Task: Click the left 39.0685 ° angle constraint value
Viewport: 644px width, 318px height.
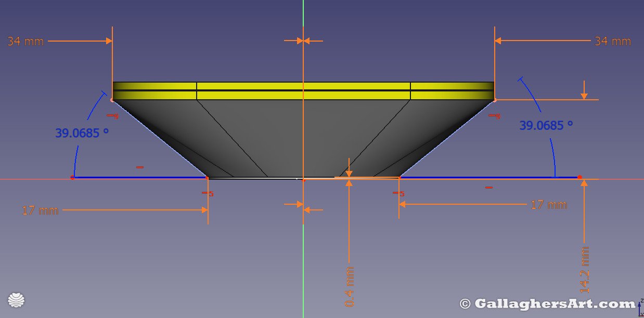Action: [82, 133]
